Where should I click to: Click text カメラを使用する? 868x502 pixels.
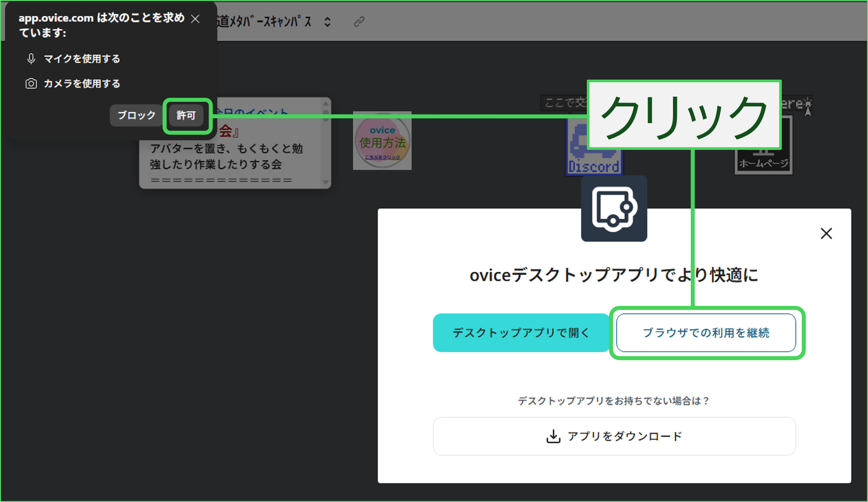point(82,84)
